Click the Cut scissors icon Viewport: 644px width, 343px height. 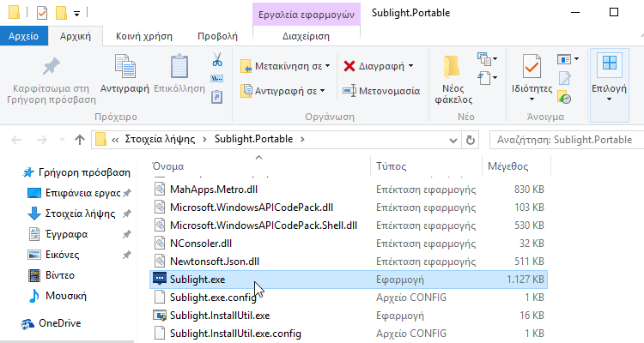point(217,60)
